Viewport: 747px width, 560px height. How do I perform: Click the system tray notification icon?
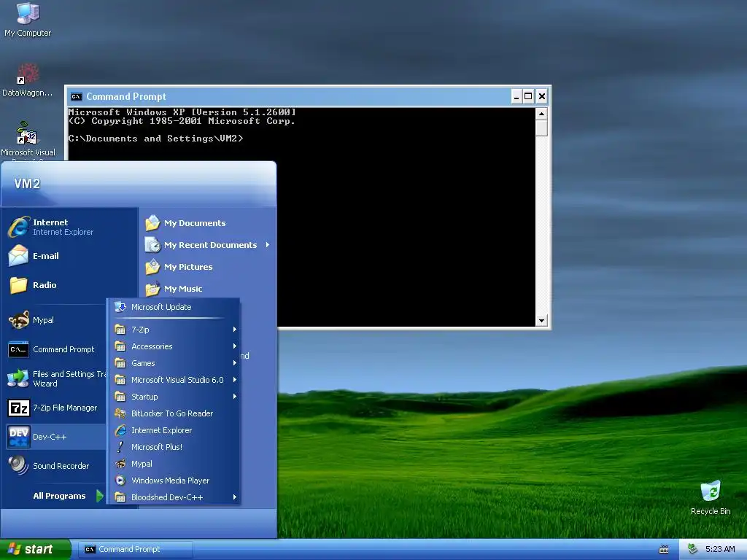pyautogui.click(x=693, y=549)
